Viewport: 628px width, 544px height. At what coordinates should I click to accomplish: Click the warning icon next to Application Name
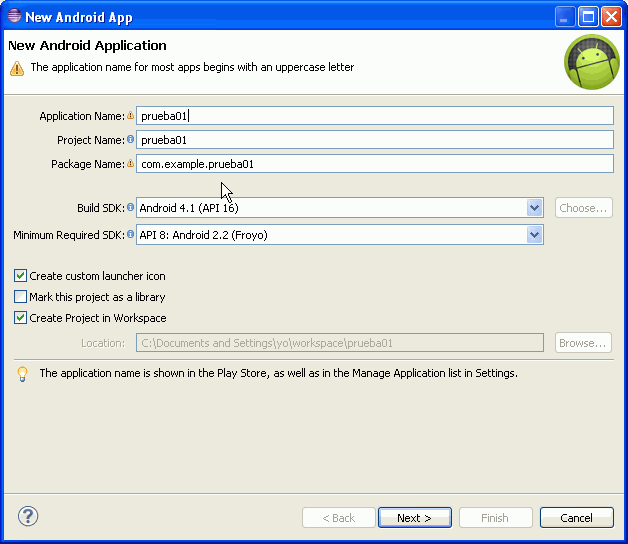coord(131,115)
